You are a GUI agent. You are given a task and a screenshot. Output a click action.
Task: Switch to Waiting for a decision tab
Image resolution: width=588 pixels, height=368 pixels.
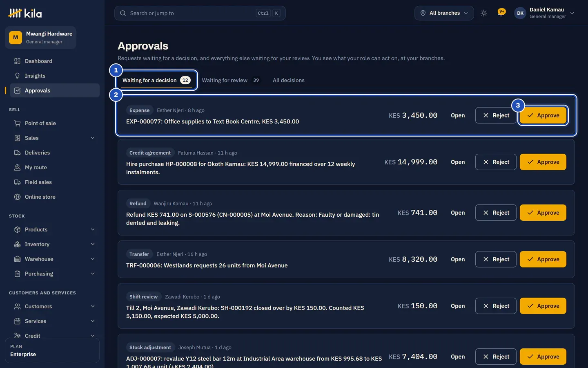tap(157, 80)
